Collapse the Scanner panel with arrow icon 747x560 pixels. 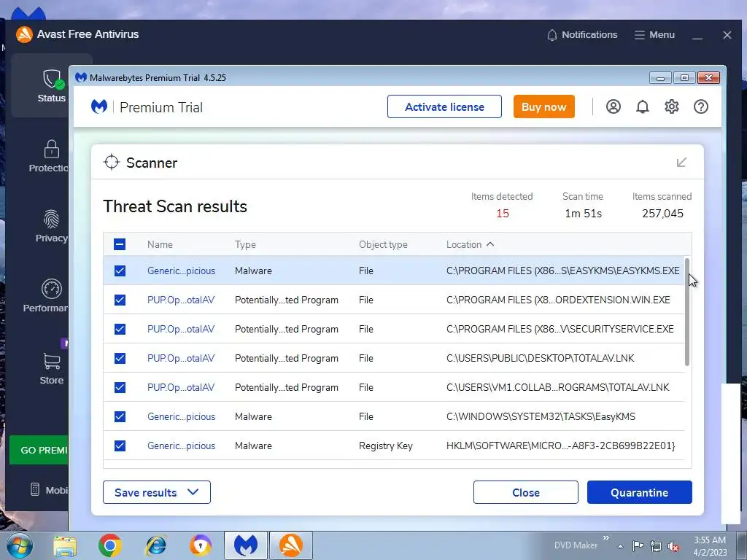[682, 163]
